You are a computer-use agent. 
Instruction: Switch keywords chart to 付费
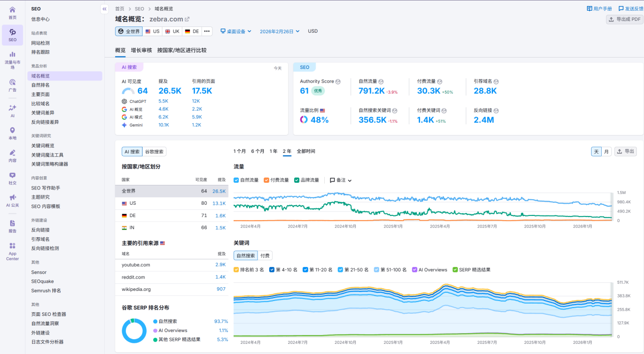pos(265,255)
